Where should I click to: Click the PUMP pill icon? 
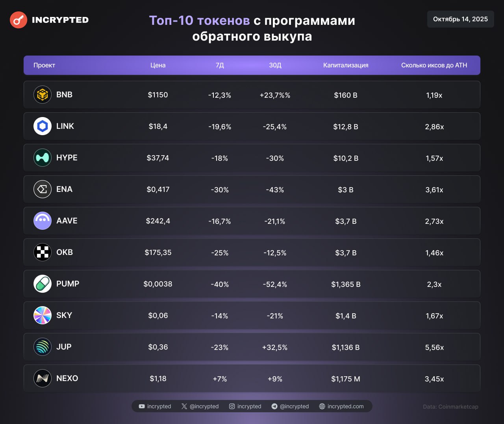43,284
